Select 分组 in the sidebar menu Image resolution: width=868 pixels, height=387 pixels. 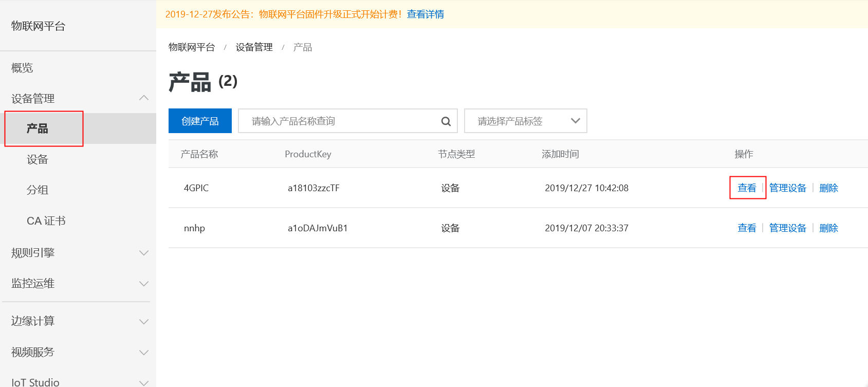tap(38, 190)
